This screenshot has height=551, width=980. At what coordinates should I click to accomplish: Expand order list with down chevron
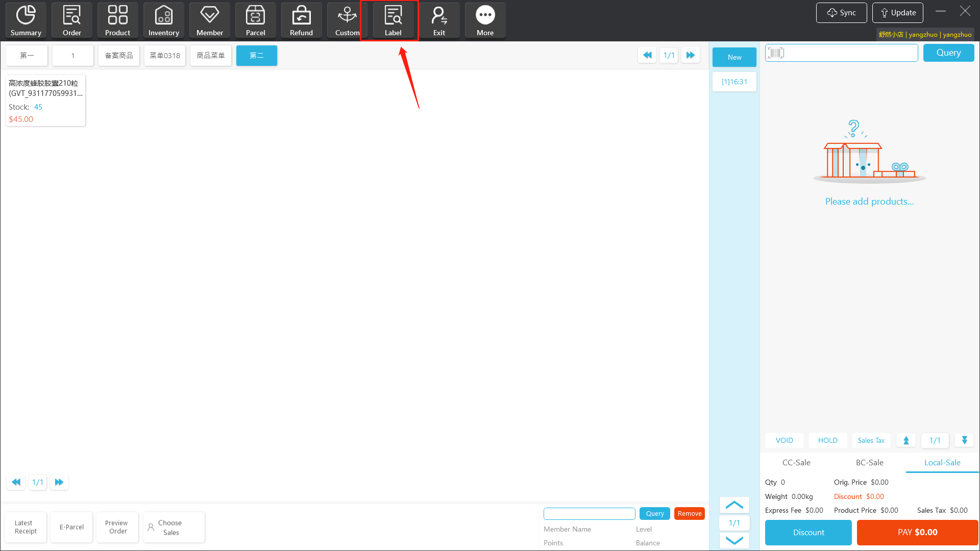734,540
